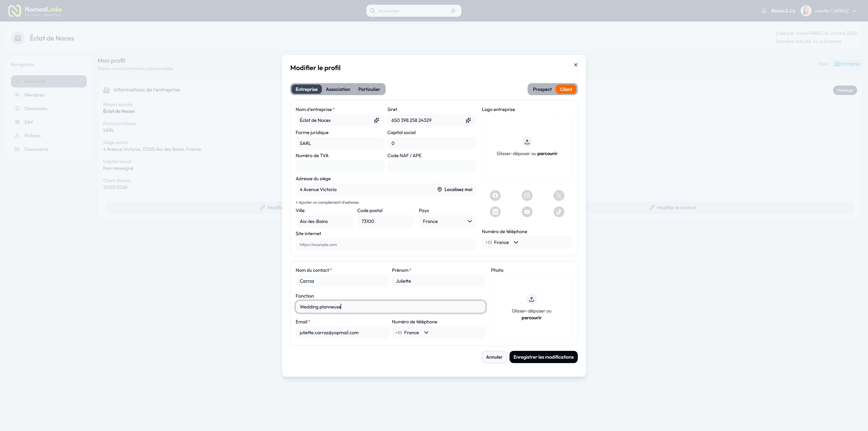Image resolution: width=868 pixels, height=431 pixels.
Task: Open Demandes in navigation
Action: 49,109
